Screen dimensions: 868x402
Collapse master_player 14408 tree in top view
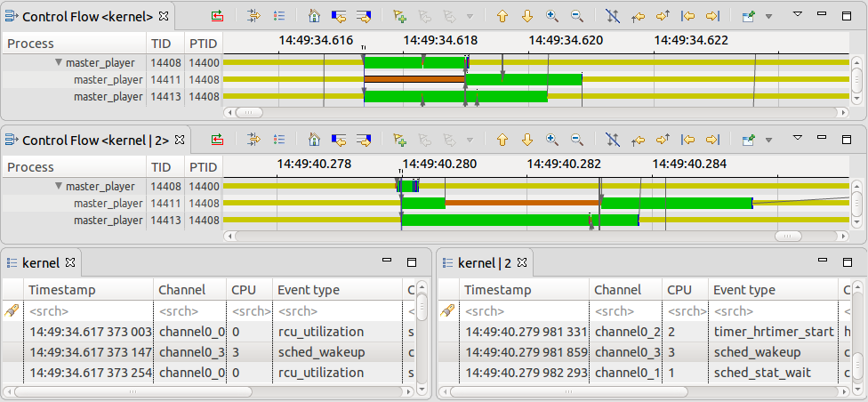pos(59,62)
